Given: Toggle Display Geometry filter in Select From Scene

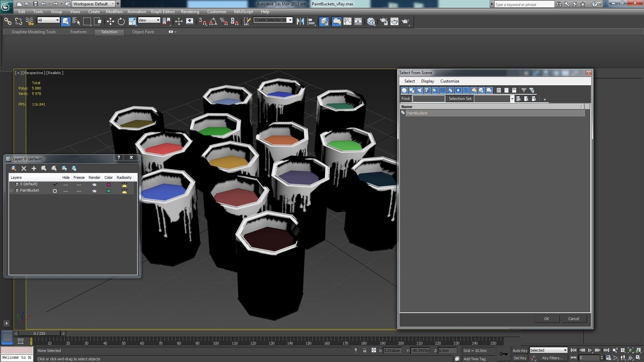Looking at the screenshot, I should 404,90.
